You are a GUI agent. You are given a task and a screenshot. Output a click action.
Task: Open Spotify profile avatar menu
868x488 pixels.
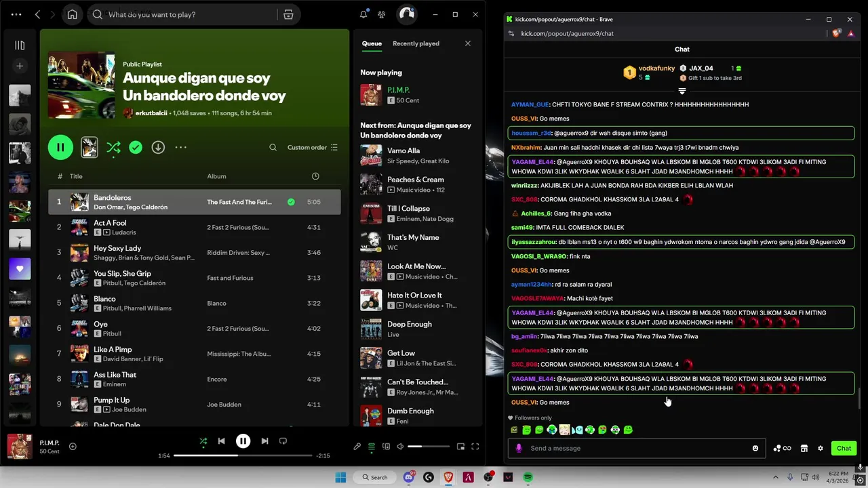(x=406, y=14)
